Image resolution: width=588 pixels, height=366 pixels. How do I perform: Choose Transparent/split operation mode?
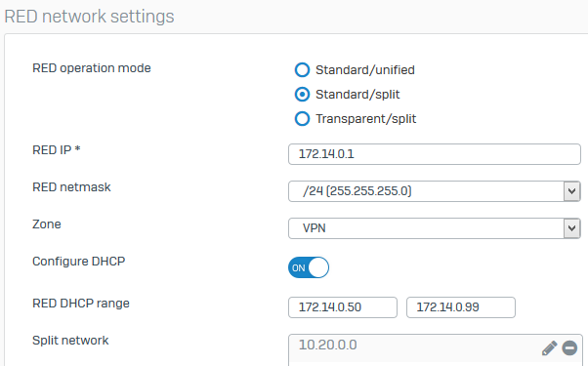(302, 119)
